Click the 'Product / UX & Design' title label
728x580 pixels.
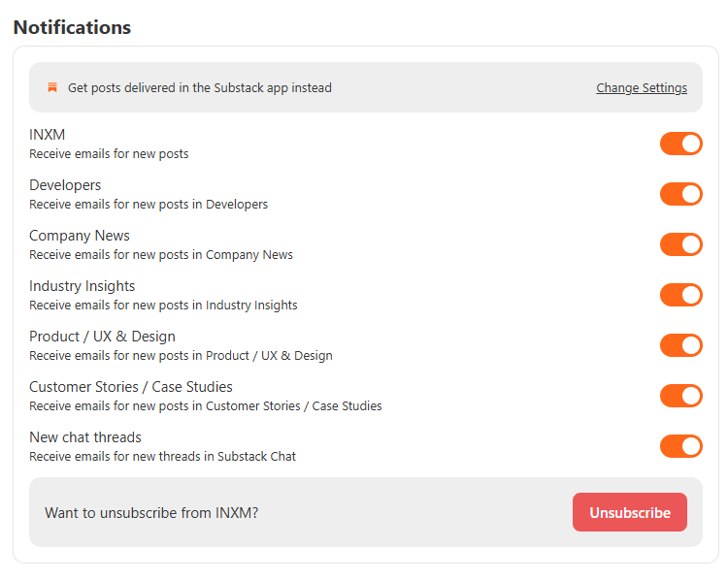[102, 337]
